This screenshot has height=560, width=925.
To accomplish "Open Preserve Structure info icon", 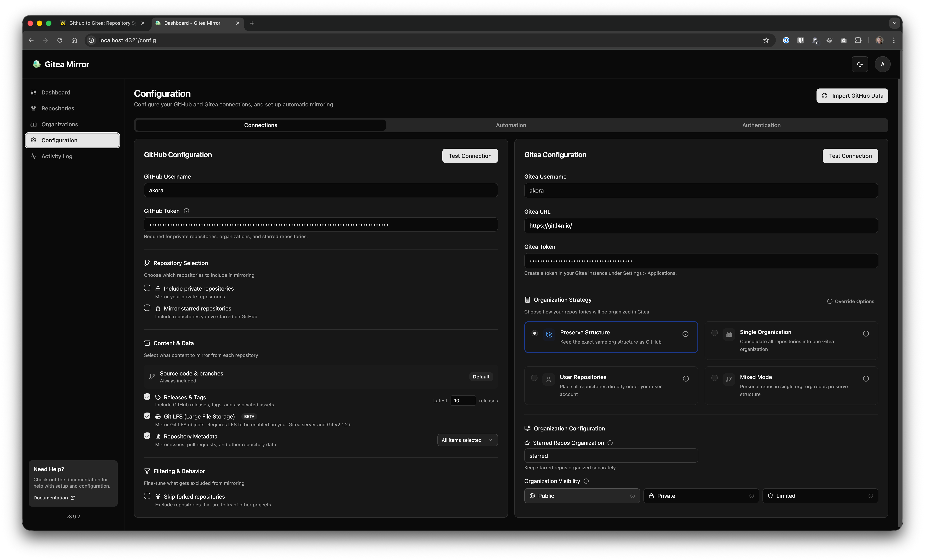I will (685, 334).
